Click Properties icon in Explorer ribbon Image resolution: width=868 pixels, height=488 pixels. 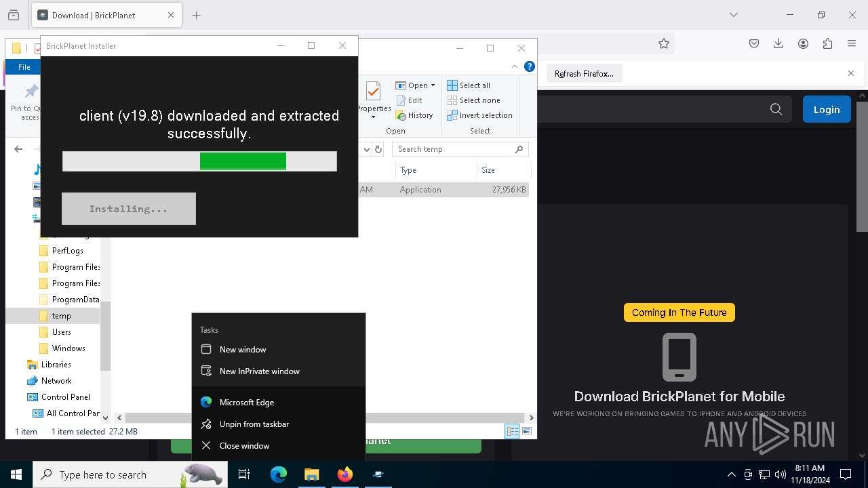coord(373,91)
